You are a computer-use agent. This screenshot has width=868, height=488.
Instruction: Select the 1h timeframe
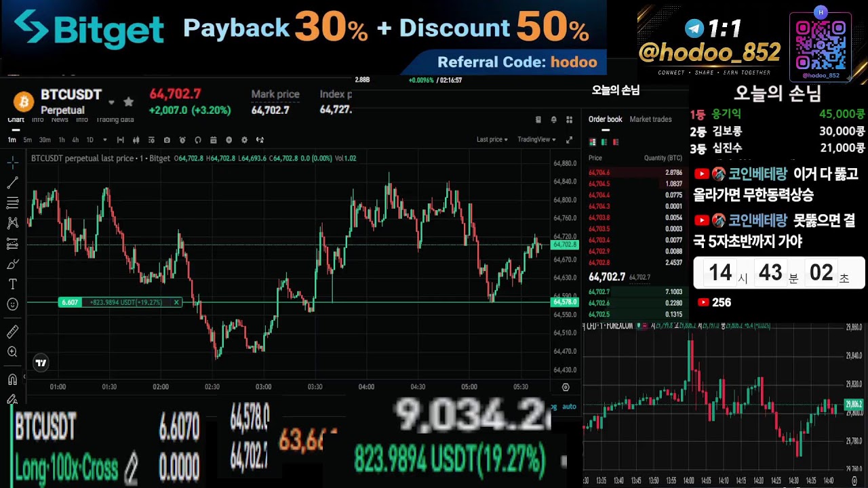[x=62, y=140]
